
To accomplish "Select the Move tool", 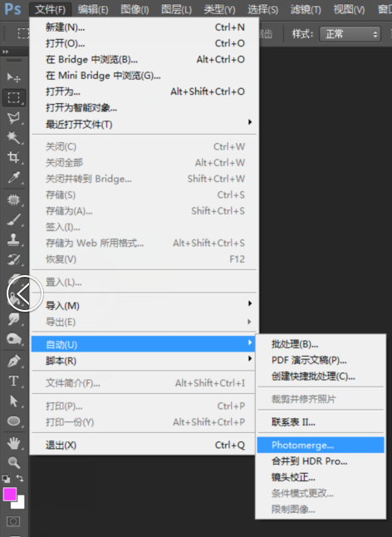I will coord(13,77).
